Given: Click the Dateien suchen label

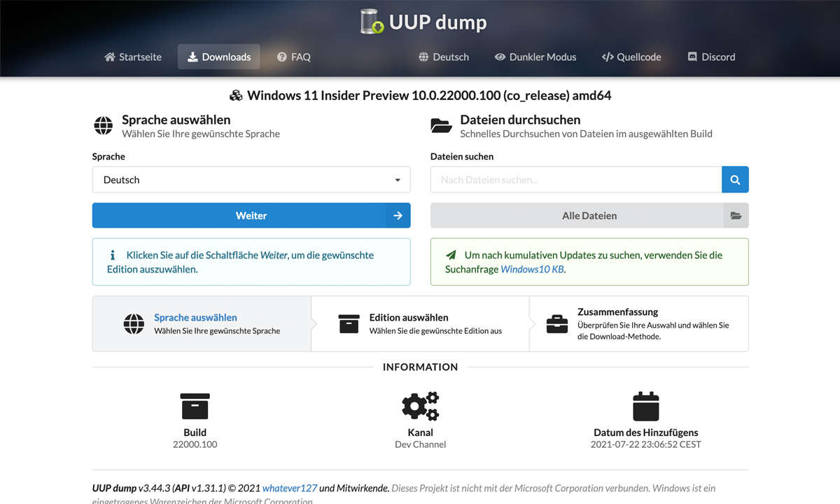Looking at the screenshot, I should tap(462, 157).
